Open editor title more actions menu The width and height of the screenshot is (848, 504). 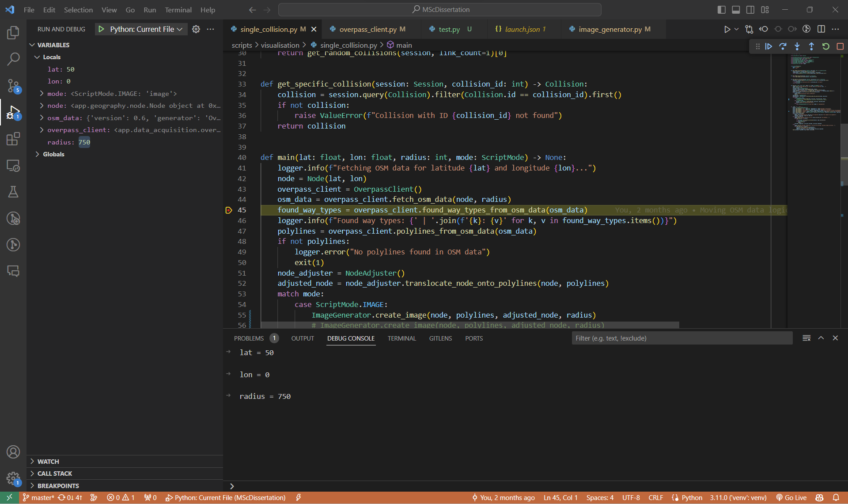(835, 29)
